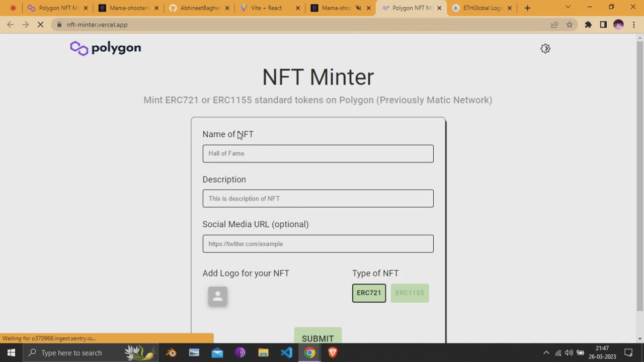This screenshot has height=362, width=644.
Task: Close the ETHGlobal Login tab
Action: tap(510, 8)
